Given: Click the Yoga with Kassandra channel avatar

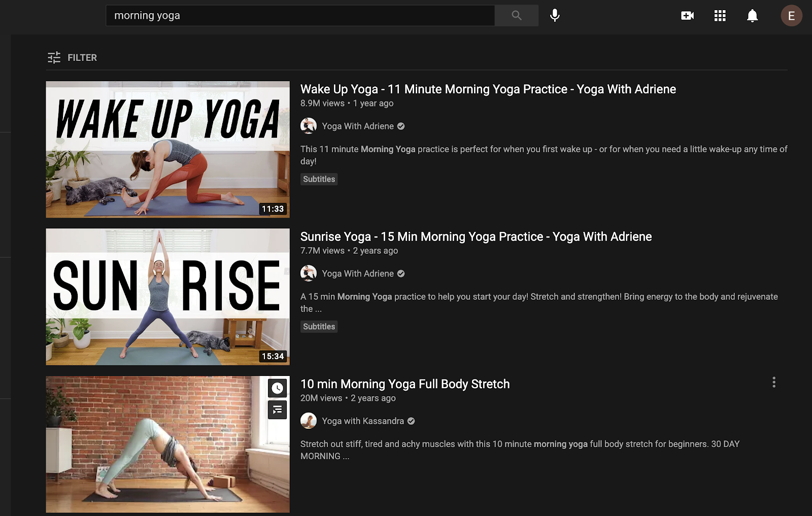Looking at the screenshot, I should click(x=309, y=421).
